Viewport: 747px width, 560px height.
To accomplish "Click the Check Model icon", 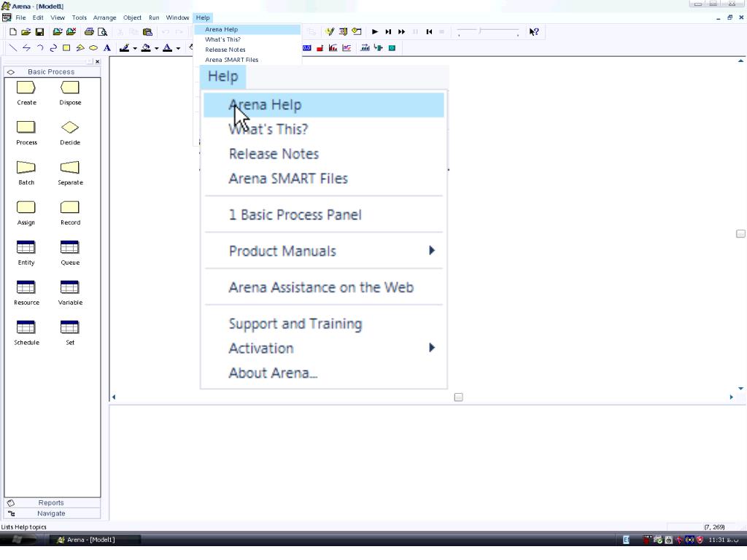I will tap(329, 32).
